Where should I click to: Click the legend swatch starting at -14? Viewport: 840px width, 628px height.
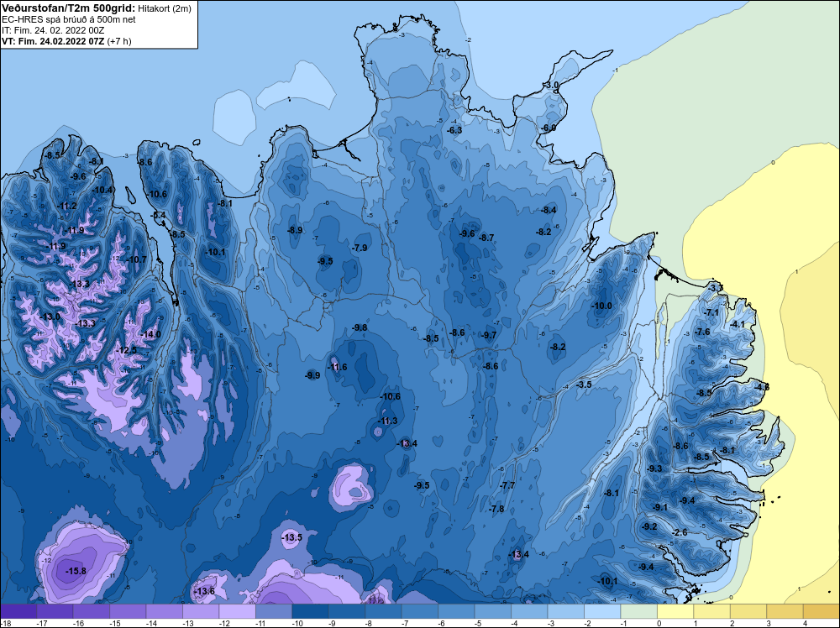(x=165, y=612)
